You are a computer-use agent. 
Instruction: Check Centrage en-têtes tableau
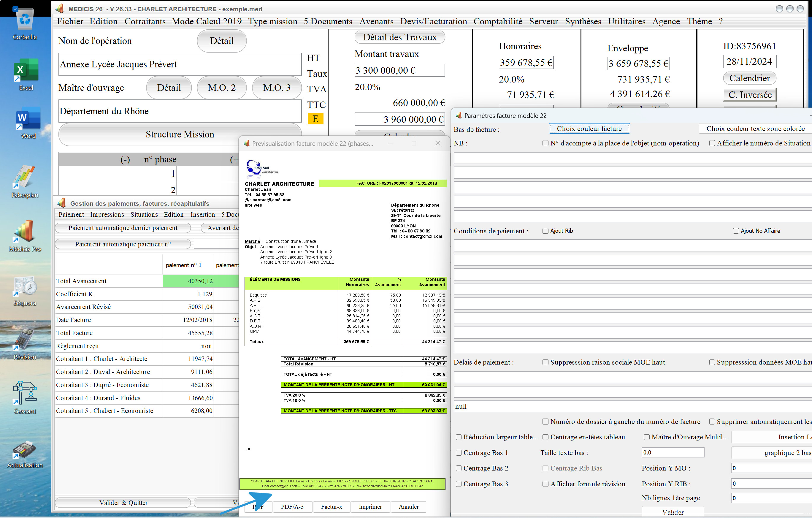pos(545,437)
